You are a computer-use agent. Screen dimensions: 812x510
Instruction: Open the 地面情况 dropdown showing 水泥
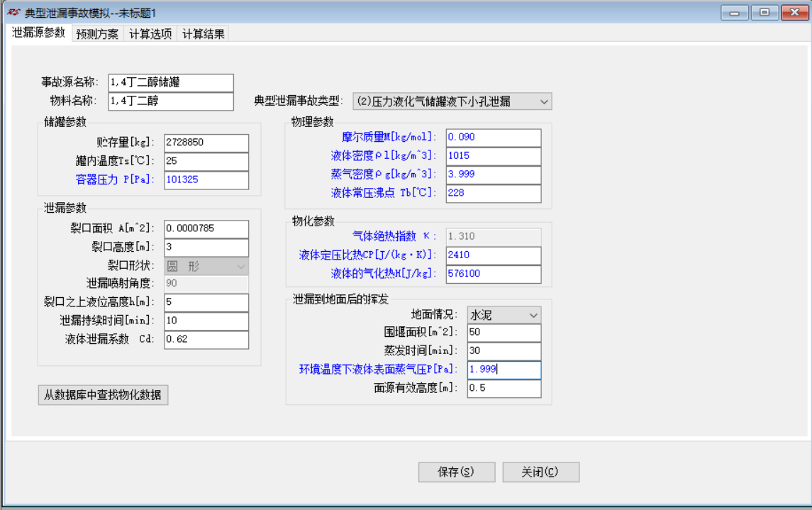point(504,315)
